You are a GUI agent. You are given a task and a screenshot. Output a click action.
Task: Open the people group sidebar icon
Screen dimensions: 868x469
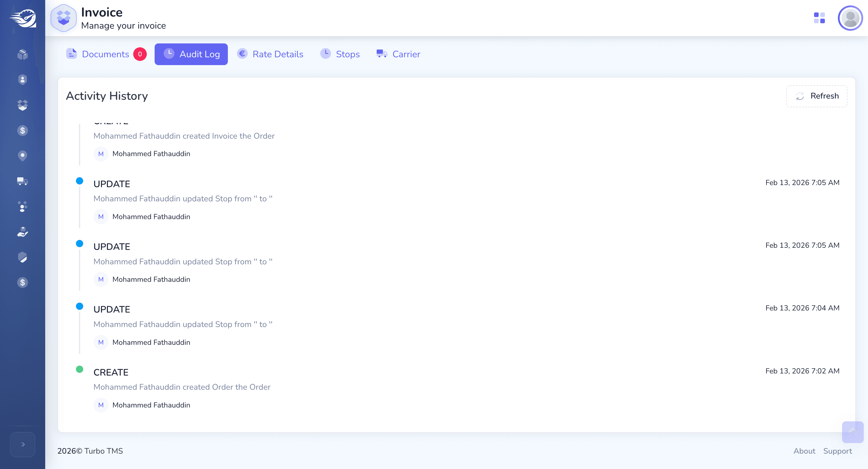click(x=23, y=206)
